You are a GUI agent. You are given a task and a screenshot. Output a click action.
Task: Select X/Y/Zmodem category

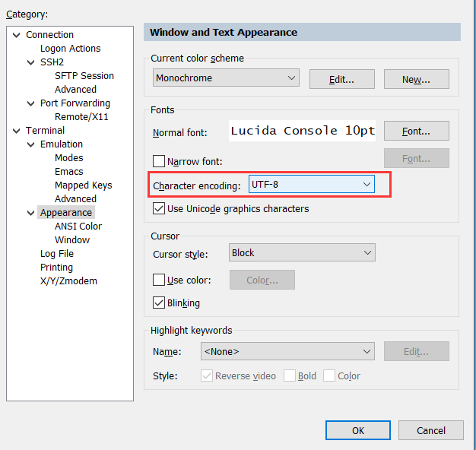(68, 281)
